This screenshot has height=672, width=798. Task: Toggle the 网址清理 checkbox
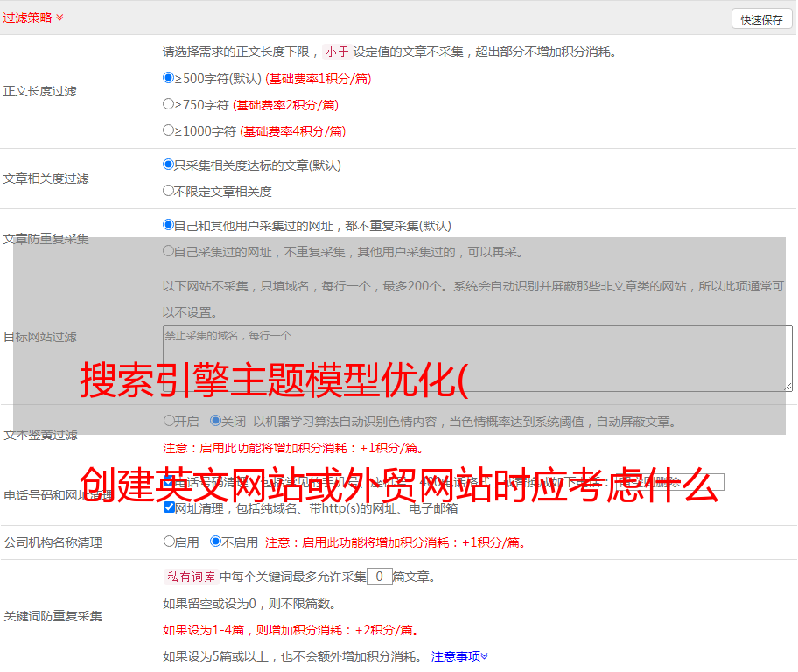click(x=169, y=507)
